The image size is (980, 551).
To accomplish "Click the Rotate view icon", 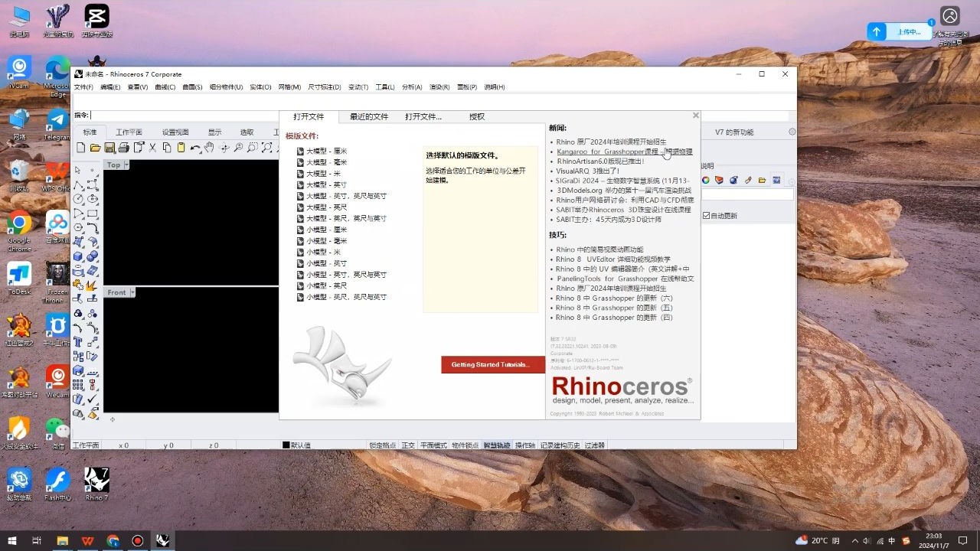I will tap(224, 148).
